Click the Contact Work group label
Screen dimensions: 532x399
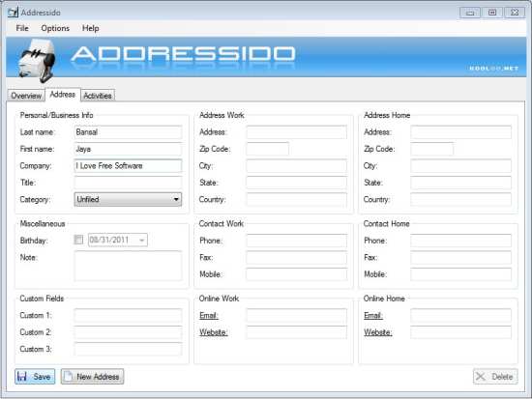pyautogui.click(x=222, y=224)
